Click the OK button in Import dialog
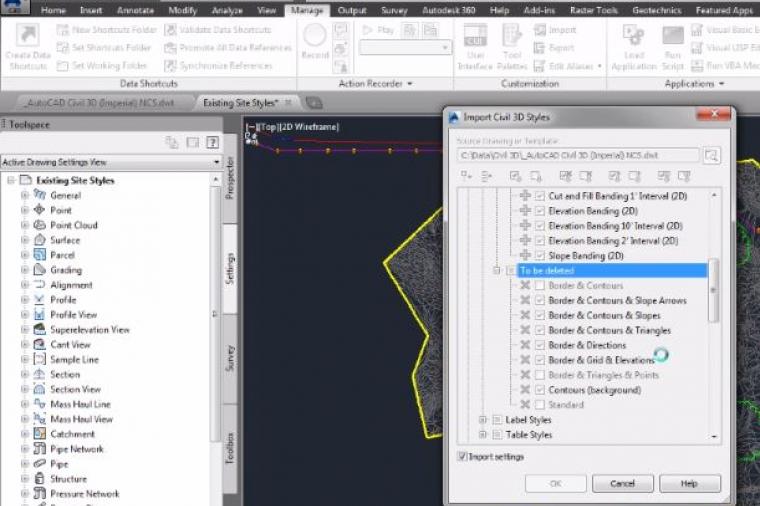 coord(555,483)
